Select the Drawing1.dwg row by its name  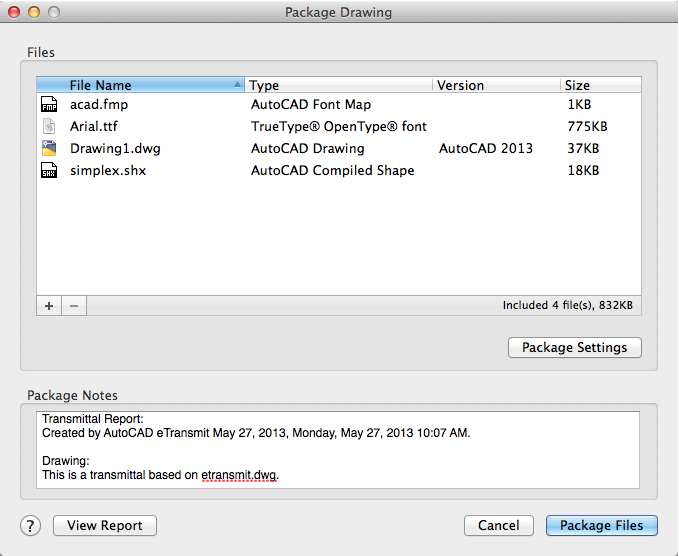115,149
